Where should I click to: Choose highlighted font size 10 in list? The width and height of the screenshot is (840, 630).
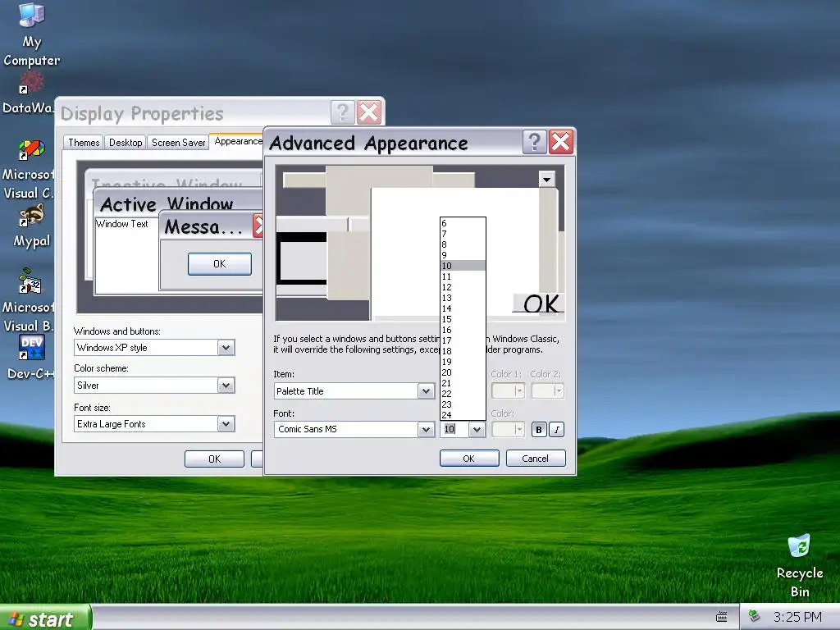point(463,266)
